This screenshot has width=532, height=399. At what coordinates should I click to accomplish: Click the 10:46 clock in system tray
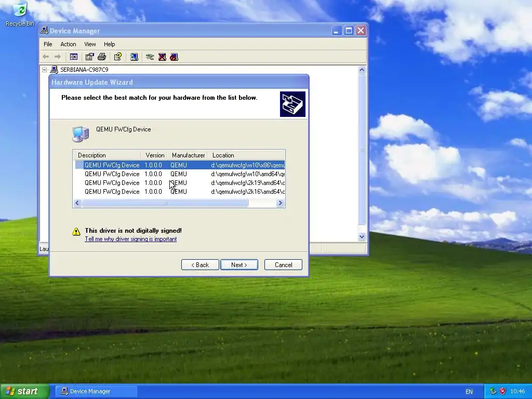pyautogui.click(x=517, y=391)
